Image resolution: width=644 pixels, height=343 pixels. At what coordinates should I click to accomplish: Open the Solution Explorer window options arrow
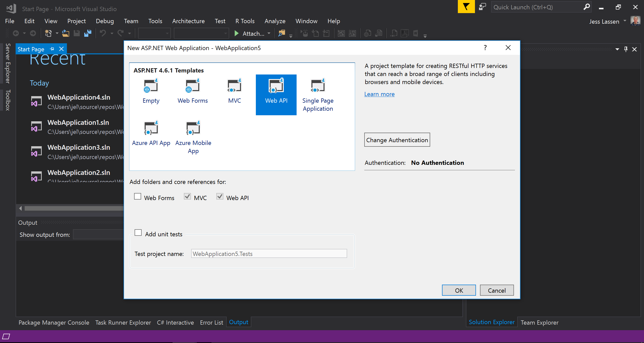[x=617, y=49]
